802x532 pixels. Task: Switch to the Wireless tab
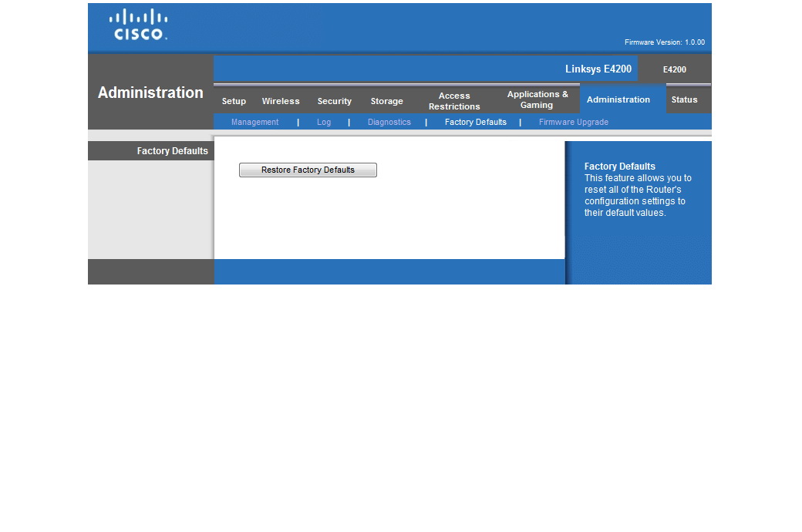click(281, 101)
